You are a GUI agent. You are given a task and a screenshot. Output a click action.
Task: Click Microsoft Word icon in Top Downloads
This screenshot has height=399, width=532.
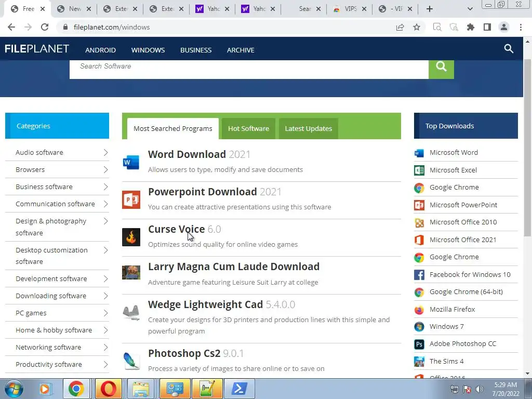[419, 153]
